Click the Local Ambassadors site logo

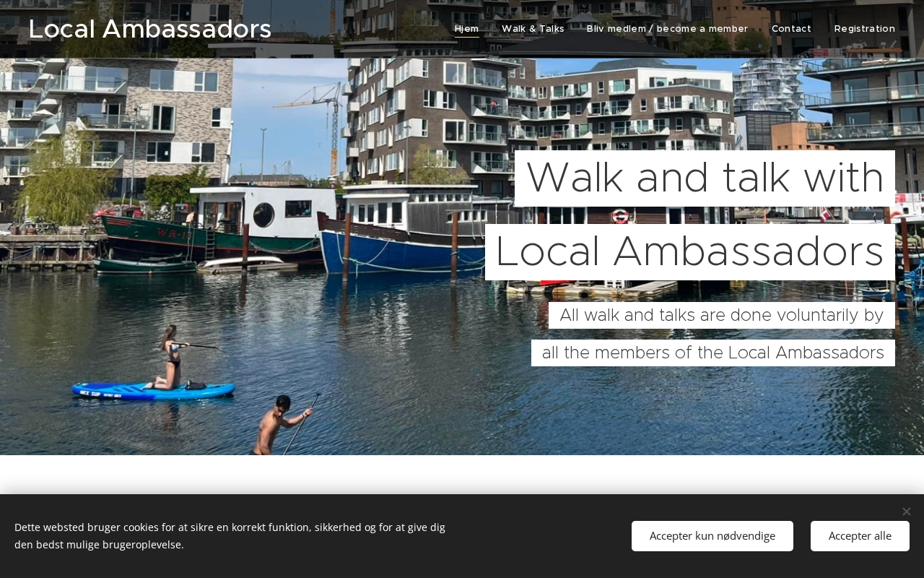150,29
